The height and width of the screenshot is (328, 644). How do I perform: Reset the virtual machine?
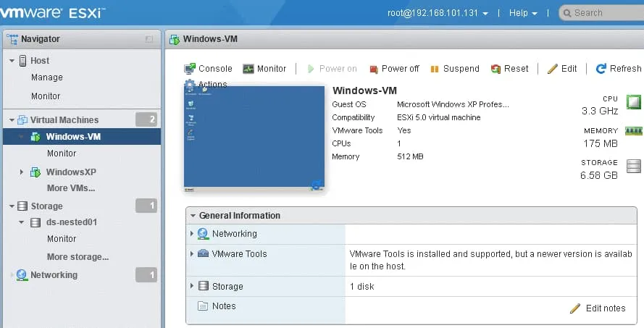click(509, 69)
